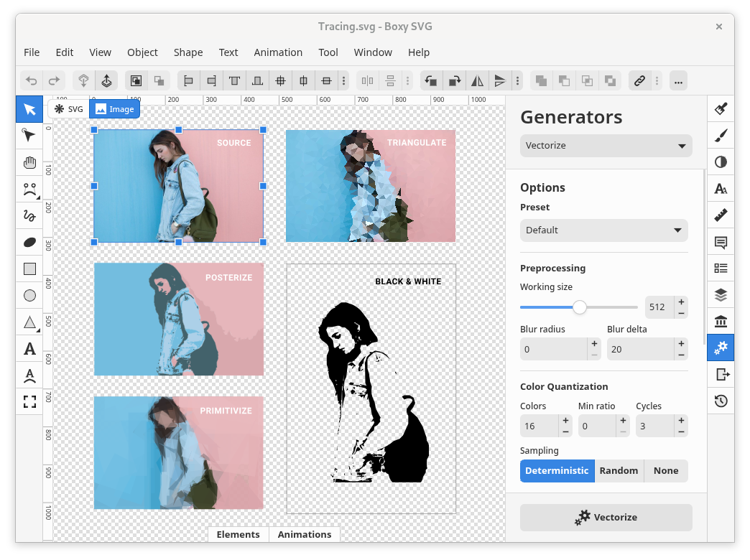Image resolution: width=750 pixels, height=560 pixels.
Task: Select the Text tool
Action: [x=29, y=349]
